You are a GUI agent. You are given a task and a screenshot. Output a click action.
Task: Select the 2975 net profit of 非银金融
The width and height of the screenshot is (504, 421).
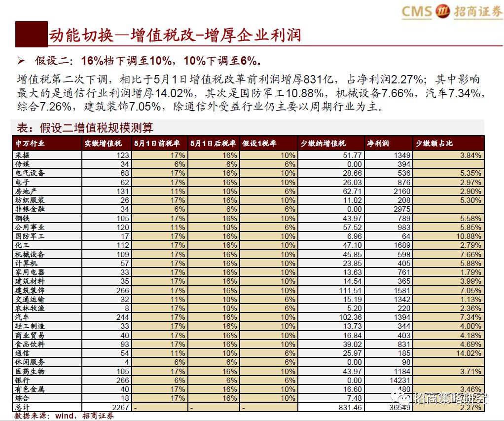coord(402,209)
